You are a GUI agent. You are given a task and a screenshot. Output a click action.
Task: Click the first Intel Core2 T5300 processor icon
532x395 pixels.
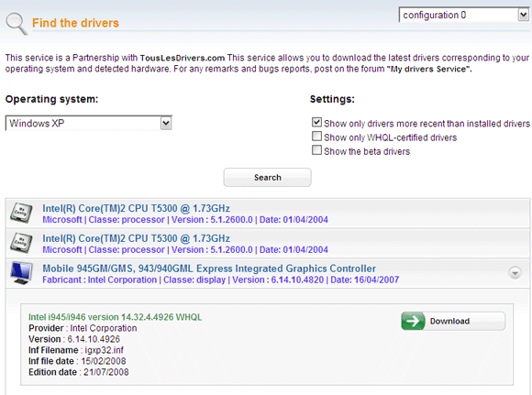point(21,213)
